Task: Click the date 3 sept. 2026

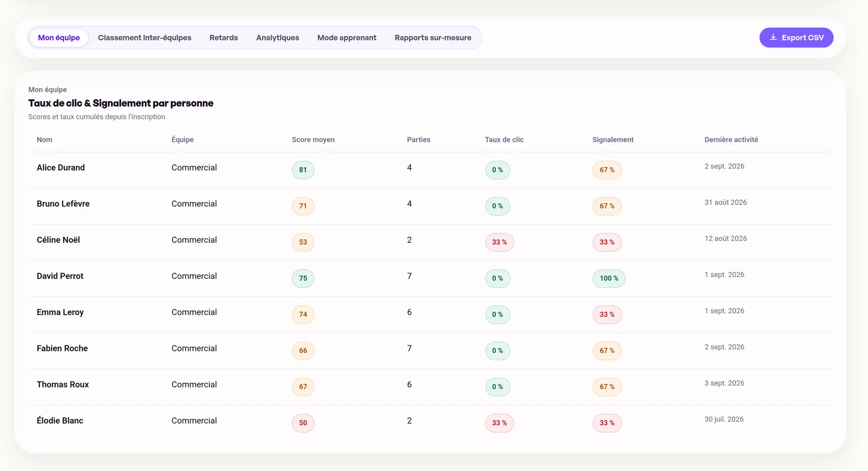Action: tap(724, 383)
